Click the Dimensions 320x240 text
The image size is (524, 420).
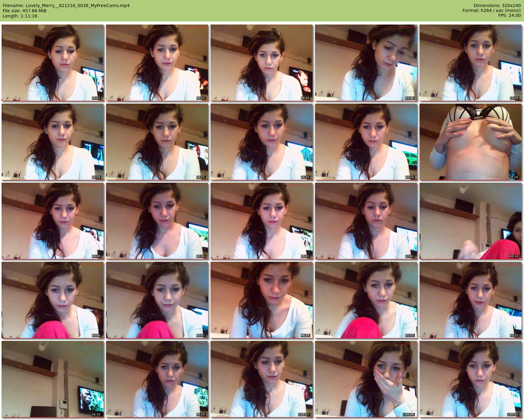coord(497,6)
